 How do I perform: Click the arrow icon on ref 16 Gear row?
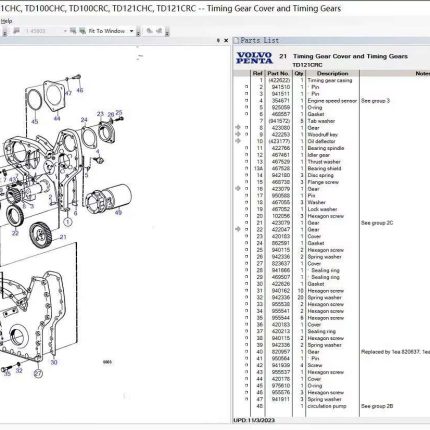coord(238,189)
